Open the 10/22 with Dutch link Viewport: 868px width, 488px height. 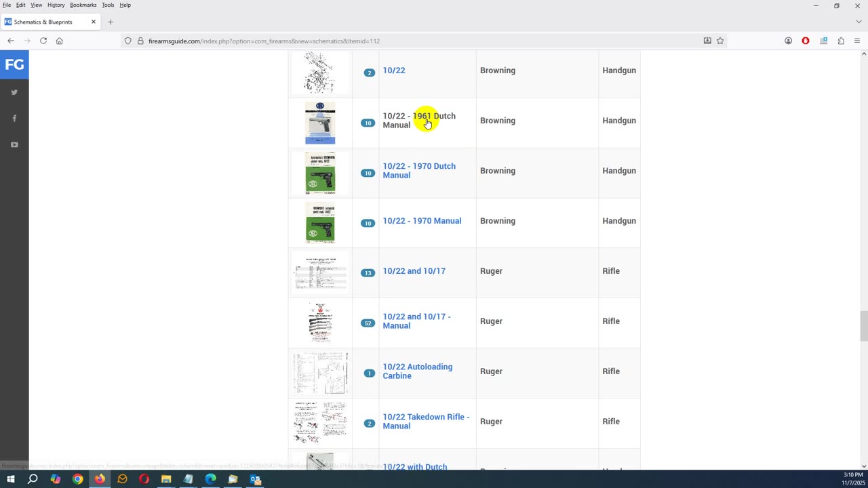pos(415,467)
